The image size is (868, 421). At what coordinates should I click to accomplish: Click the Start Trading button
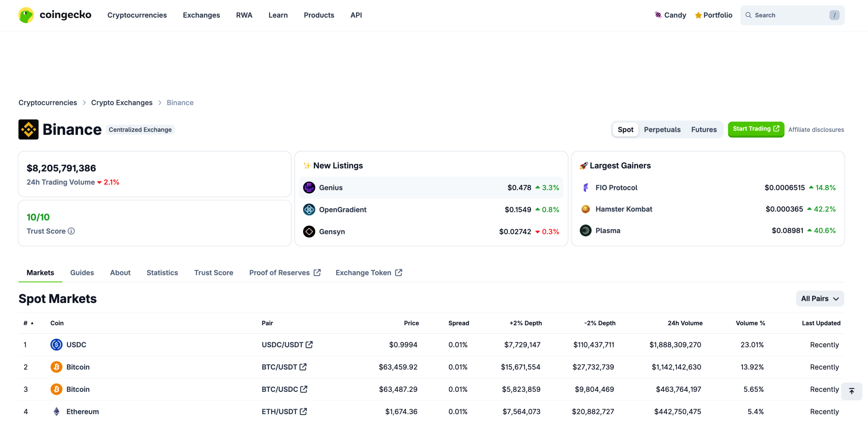[x=756, y=129]
